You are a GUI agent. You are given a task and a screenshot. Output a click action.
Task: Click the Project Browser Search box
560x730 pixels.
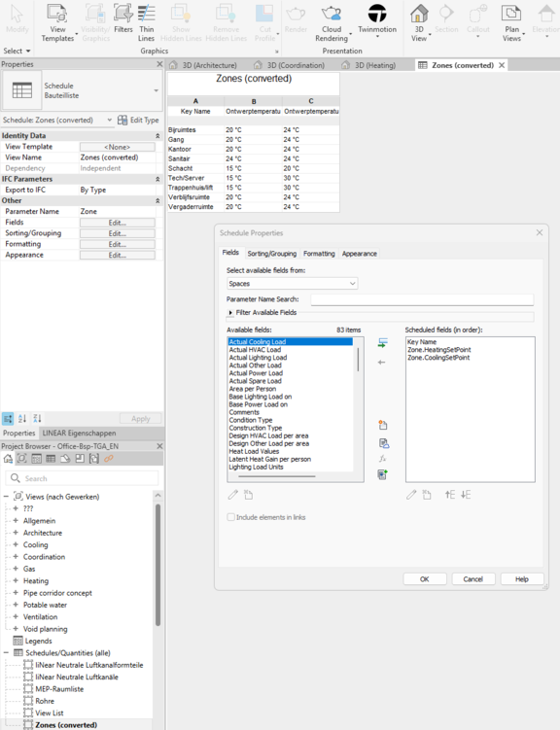(x=82, y=478)
